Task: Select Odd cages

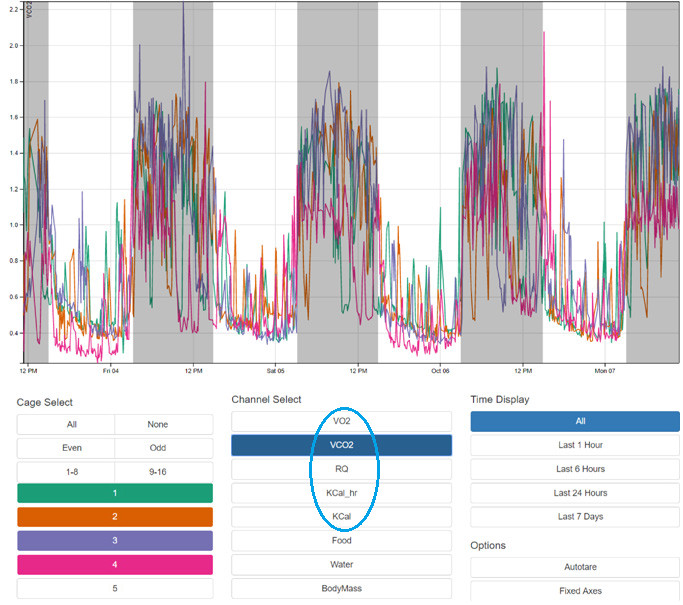Action: tap(164, 448)
